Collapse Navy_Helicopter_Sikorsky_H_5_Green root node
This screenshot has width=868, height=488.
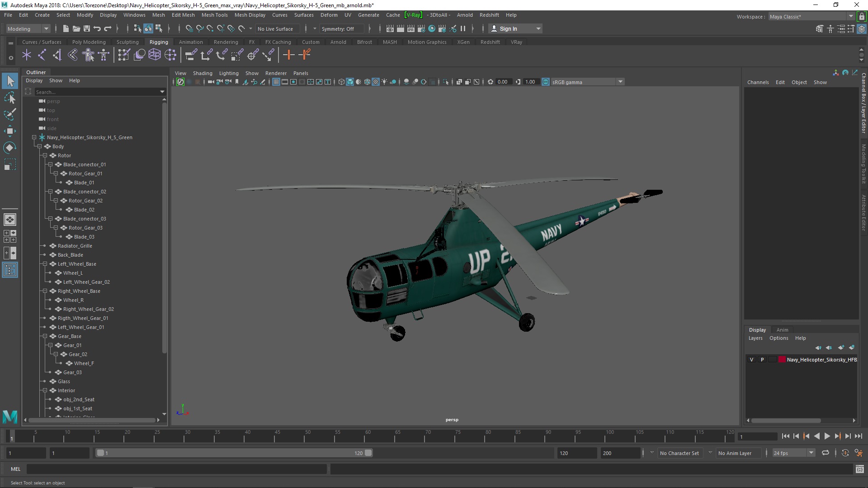[x=34, y=137]
